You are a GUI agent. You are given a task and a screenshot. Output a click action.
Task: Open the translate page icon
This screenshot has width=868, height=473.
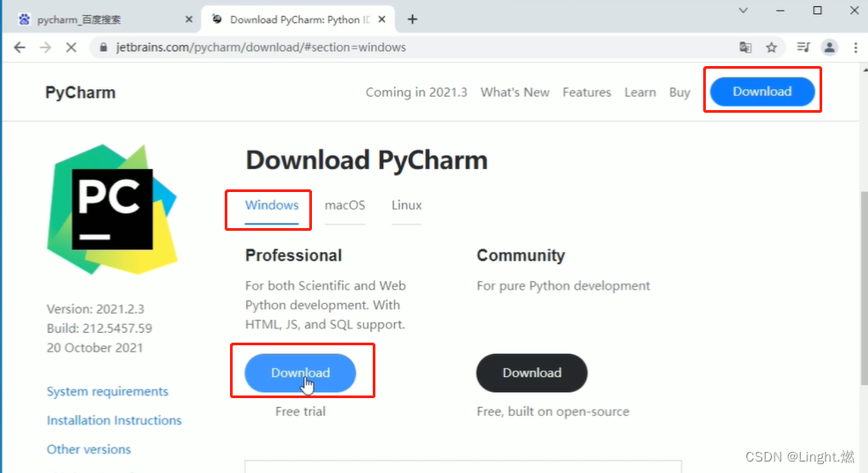click(x=746, y=48)
